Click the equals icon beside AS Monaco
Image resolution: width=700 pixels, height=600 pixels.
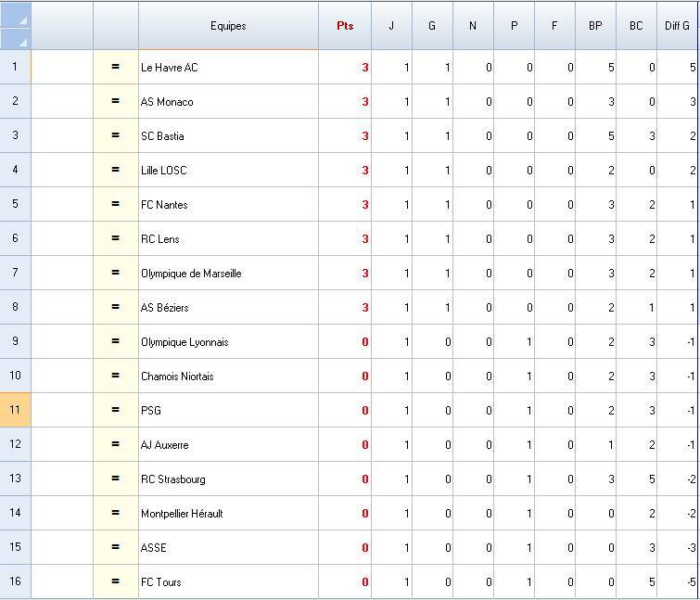point(116,102)
